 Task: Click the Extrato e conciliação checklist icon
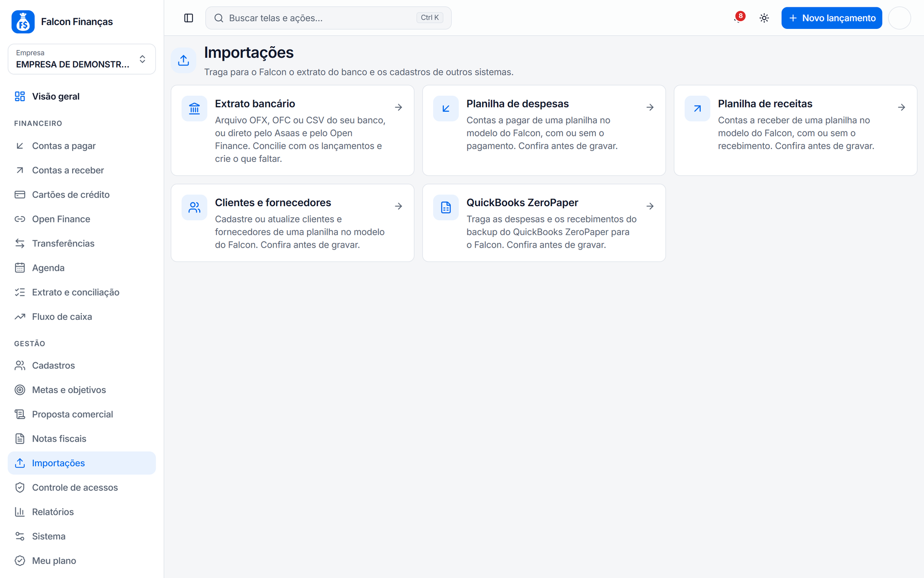pyautogui.click(x=20, y=292)
